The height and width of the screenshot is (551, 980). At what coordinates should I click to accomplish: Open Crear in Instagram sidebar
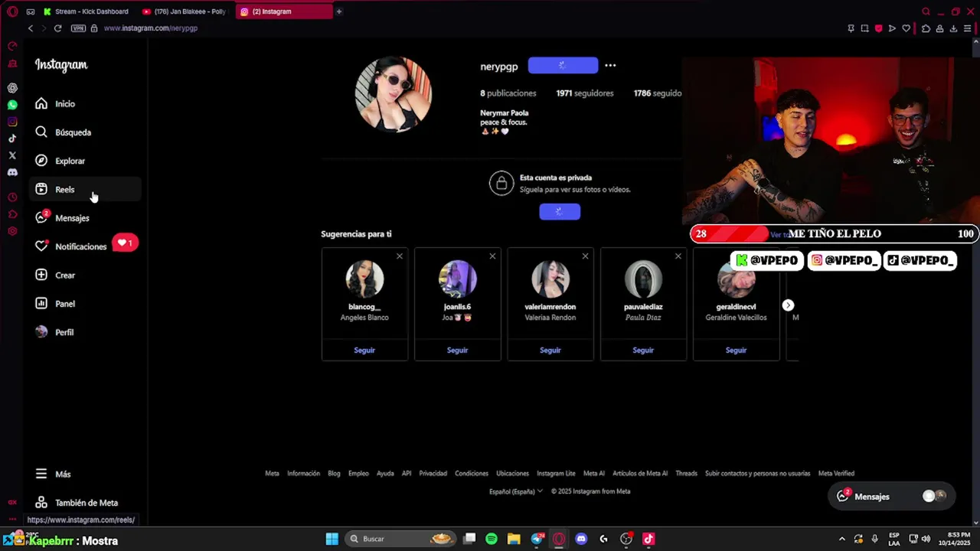click(x=85, y=275)
